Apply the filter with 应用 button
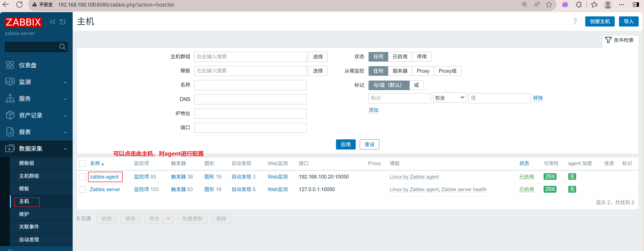 coord(346,144)
